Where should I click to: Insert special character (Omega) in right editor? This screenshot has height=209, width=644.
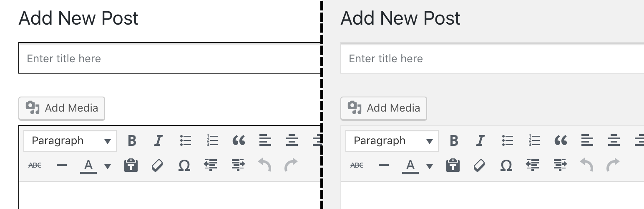point(506,166)
